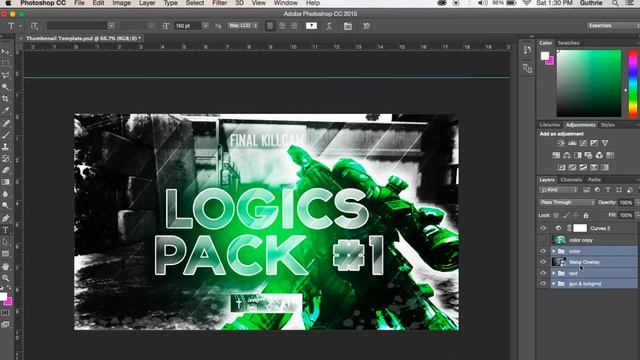Click the 160 pt font size field
This screenshot has height=360, width=640.
pyautogui.click(x=187, y=26)
